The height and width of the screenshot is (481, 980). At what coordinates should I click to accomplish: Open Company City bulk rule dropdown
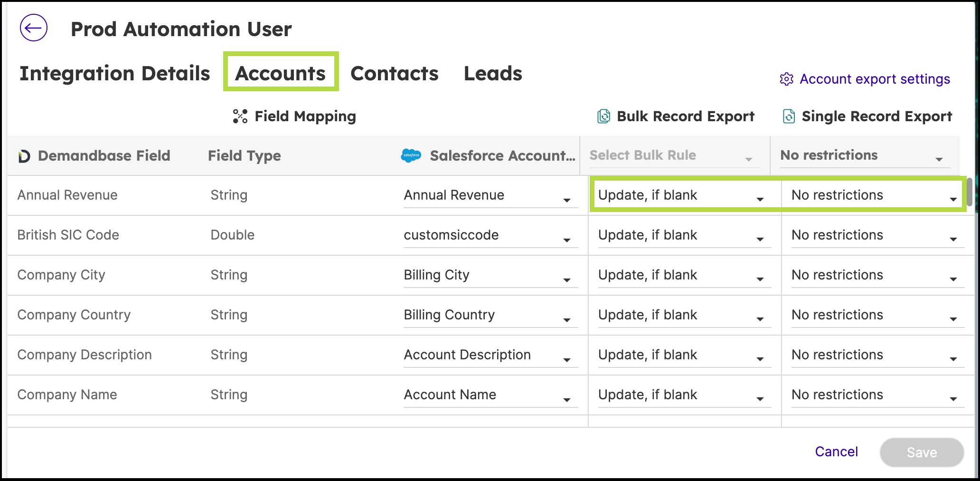click(684, 275)
